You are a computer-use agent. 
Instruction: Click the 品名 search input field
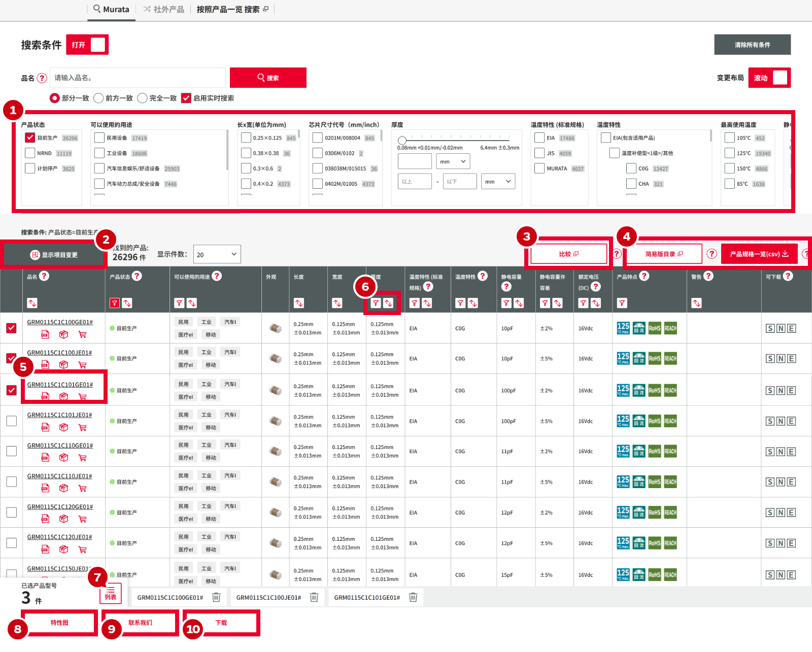(x=138, y=78)
